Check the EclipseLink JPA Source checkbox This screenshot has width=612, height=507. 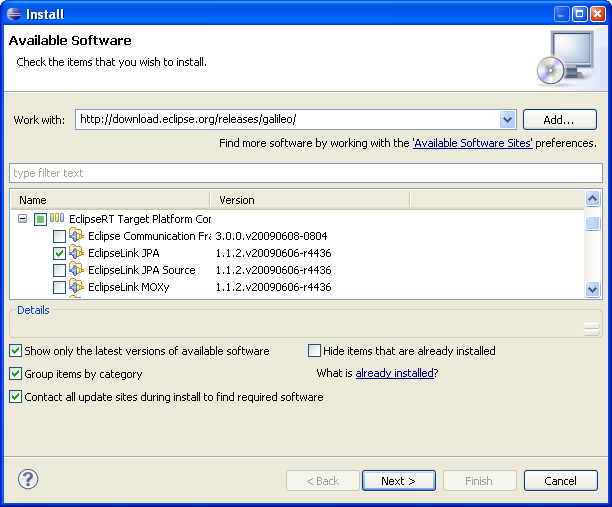pyautogui.click(x=59, y=270)
